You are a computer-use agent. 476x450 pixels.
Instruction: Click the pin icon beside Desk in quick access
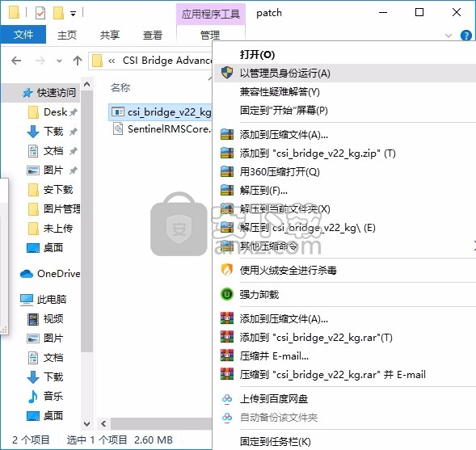coord(74,112)
